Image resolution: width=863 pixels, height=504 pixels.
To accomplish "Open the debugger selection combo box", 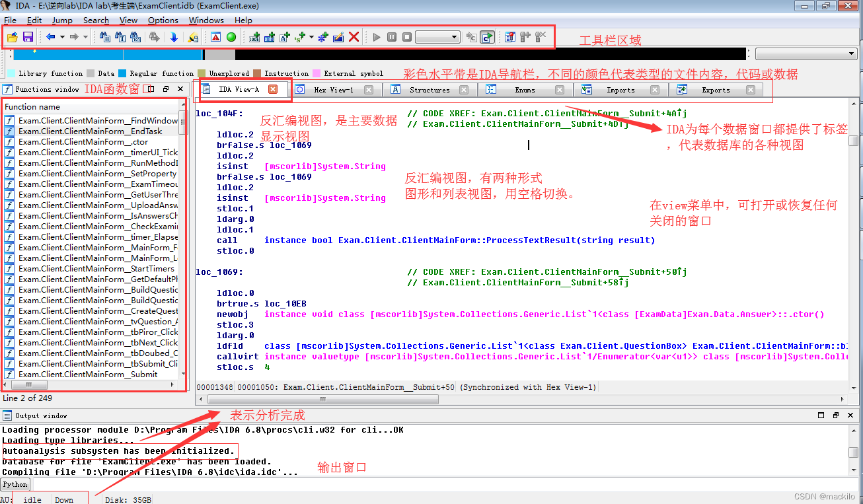I will point(437,37).
